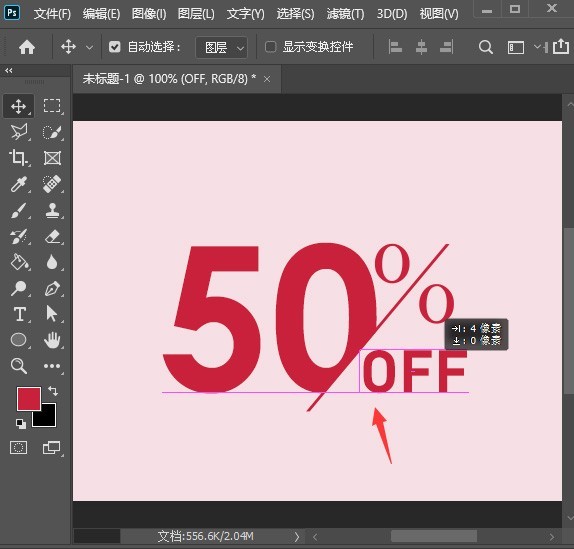Image resolution: width=574 pixels, height=549 pixels.
Task: Select the Blur tool droplet icon
Action: 52,262
